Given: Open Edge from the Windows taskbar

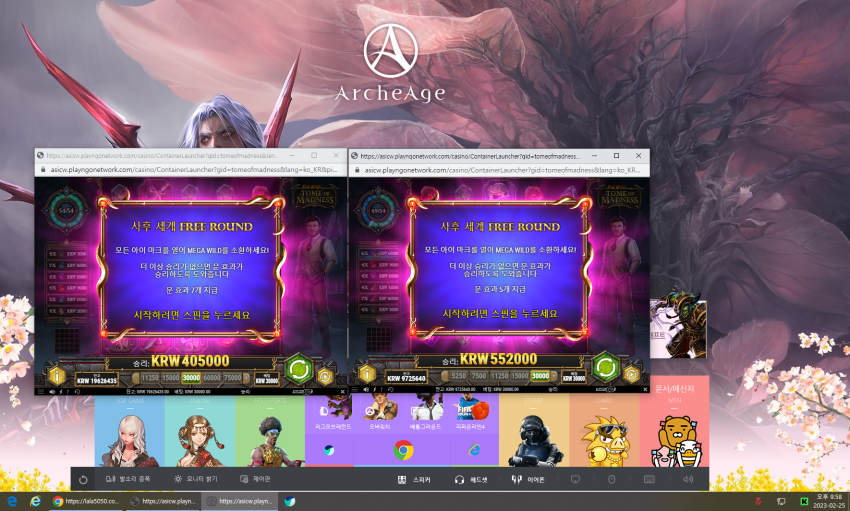Looking at the screenshot, I should pos(12,501).
